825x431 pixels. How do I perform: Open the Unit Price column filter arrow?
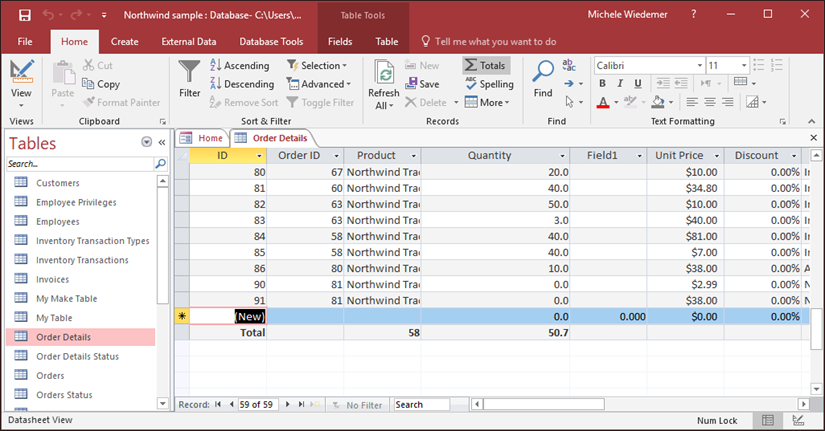coord(716,156)
